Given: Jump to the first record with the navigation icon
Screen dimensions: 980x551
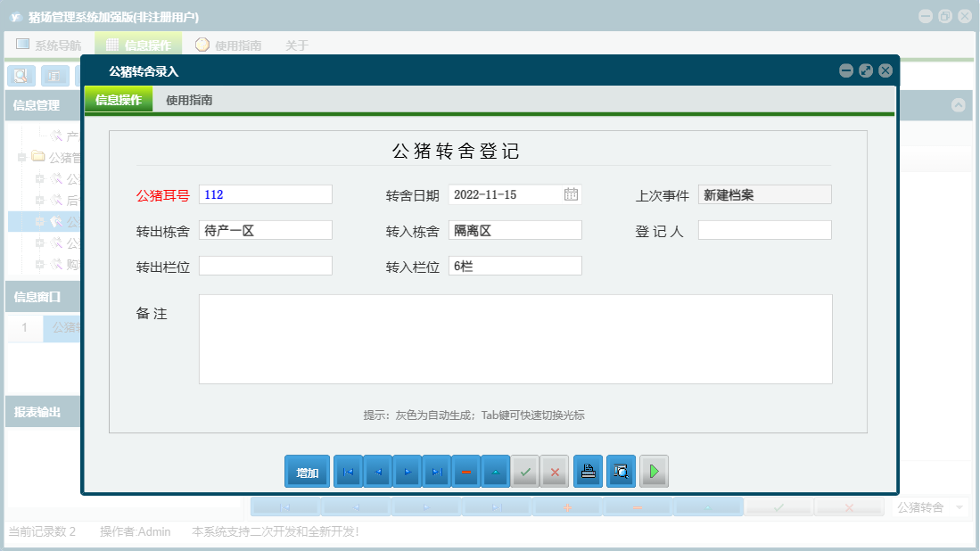Looking at the screenshot, I should (348, 471).
